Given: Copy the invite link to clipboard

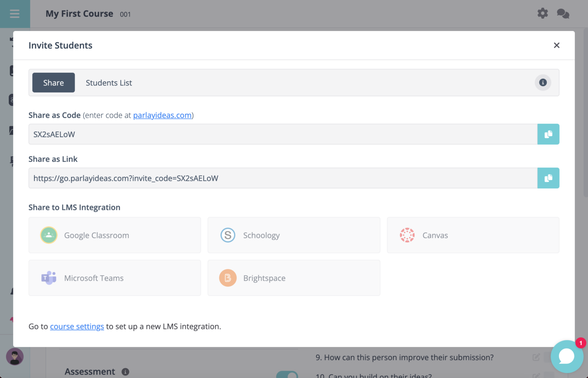Looking at the screenshot, I should (548, 178).
